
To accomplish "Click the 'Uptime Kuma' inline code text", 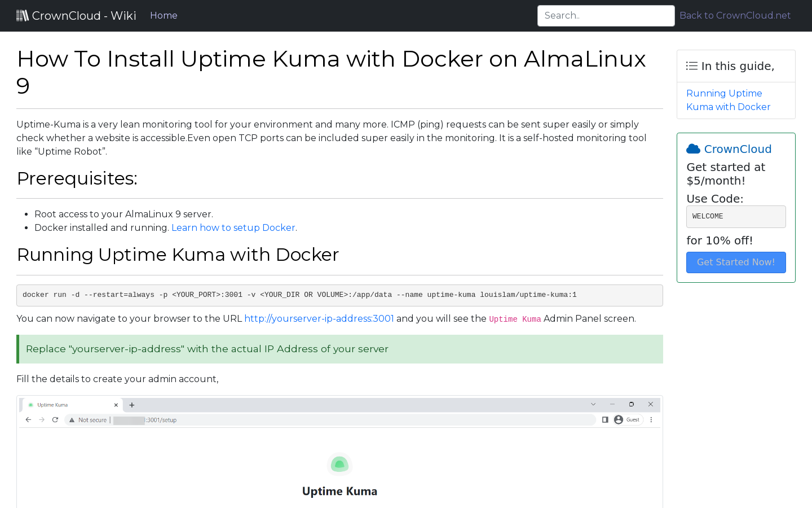I will [x=515, y=319].
